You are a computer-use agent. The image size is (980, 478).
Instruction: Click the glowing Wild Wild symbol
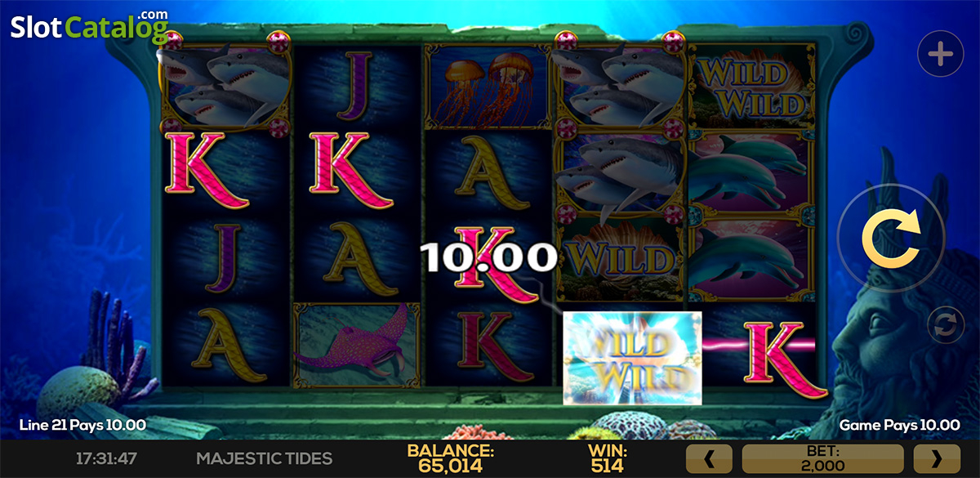click(x=632, y=357)
